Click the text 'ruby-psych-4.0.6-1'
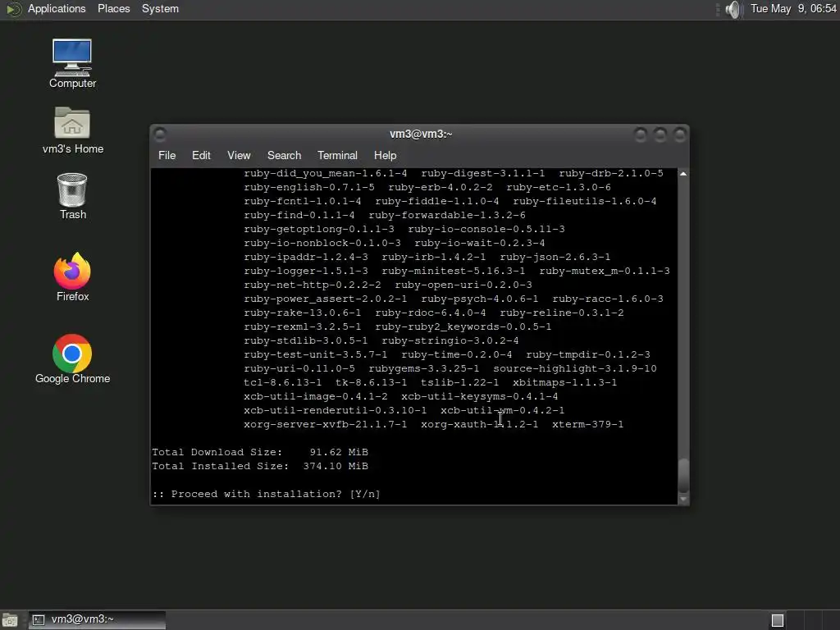The width and height of the screenshot is (840, 630). [x=479, y=299]
